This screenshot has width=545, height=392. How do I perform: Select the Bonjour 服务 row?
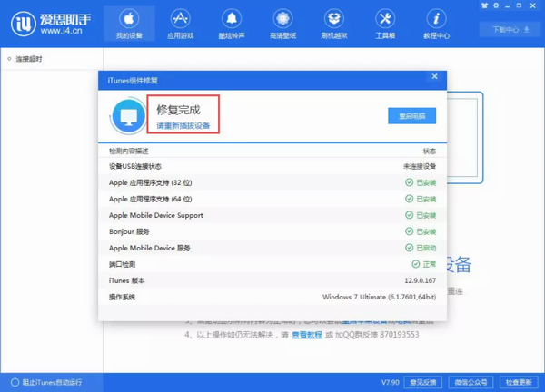272,231
